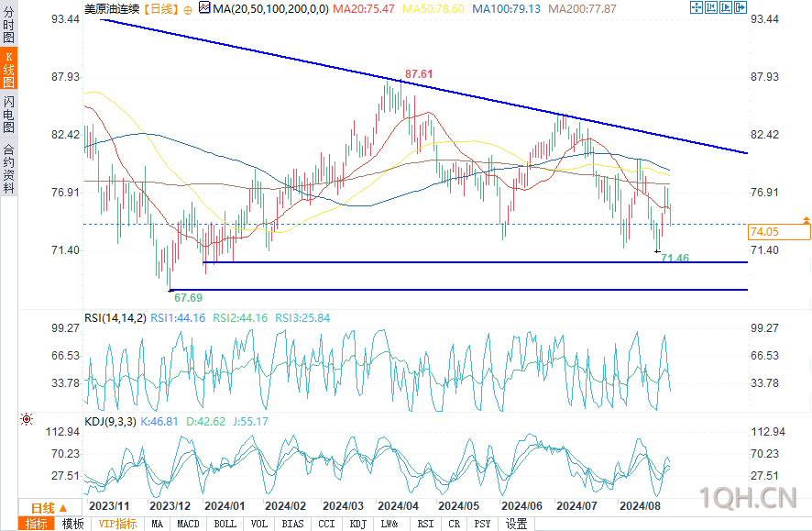The width and height of the screenshot is (812, 531).
Task: Apply the MACD indicator
Action: pos(188,524)
